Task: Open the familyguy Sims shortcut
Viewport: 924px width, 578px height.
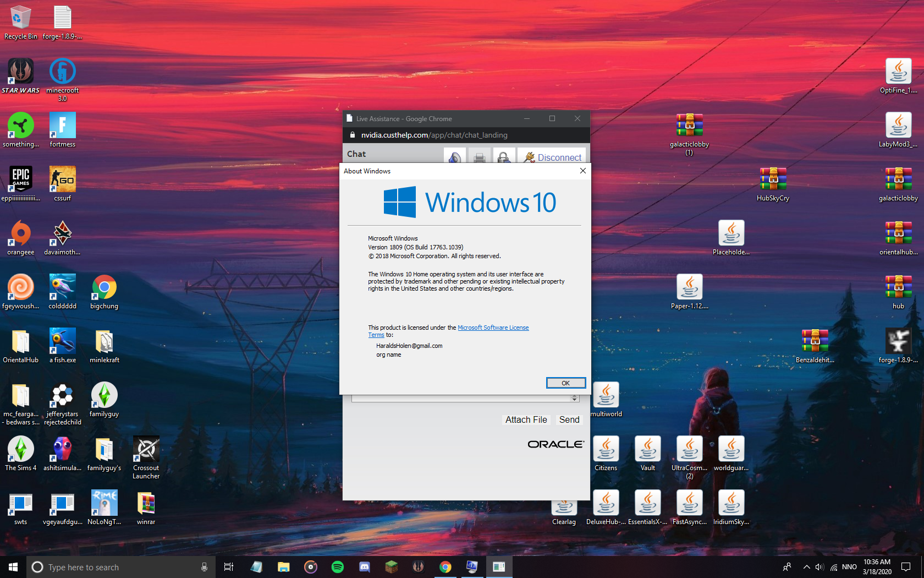Action: click(104, 400)
